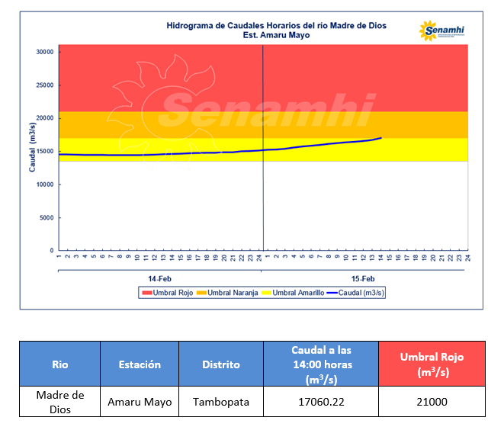Select the subtitle 'Est. Amaru Mayo'

click(277, 35)
